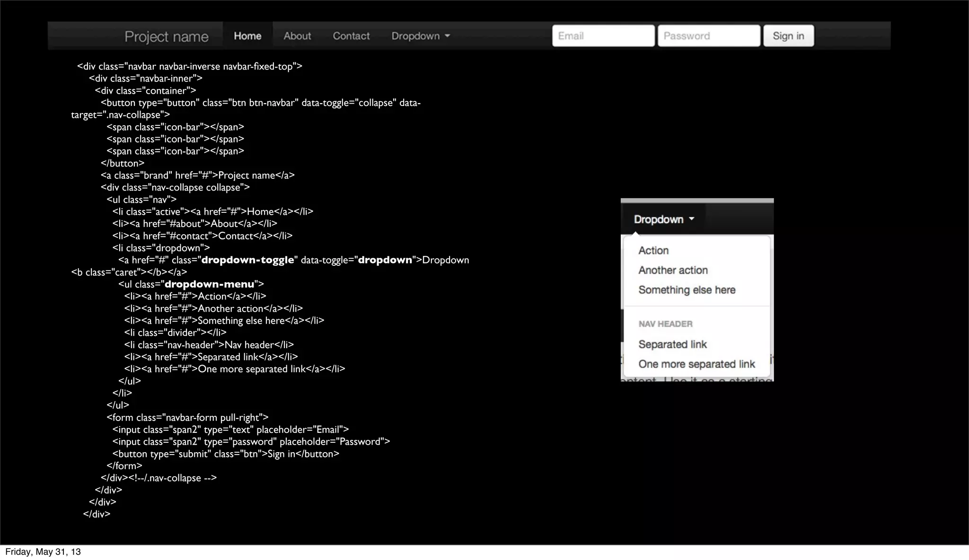Screen dimensions: 969x560
Task: Click the b class="caret" code line
Action: click(x=129, y=272)
